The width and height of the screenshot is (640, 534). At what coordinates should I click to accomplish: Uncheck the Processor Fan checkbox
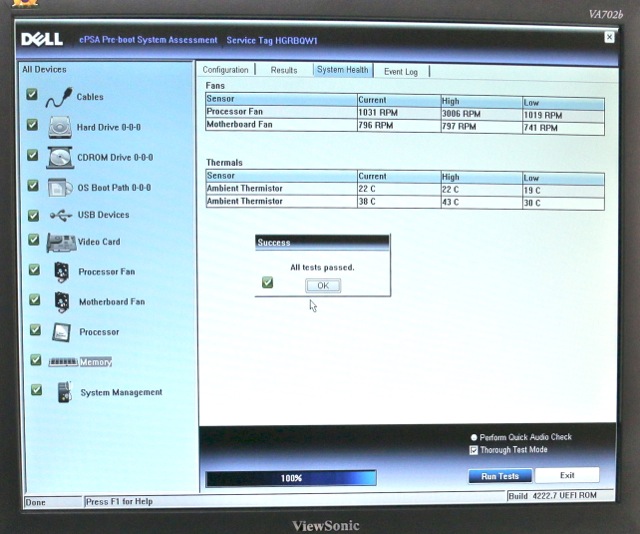[34, 269]
